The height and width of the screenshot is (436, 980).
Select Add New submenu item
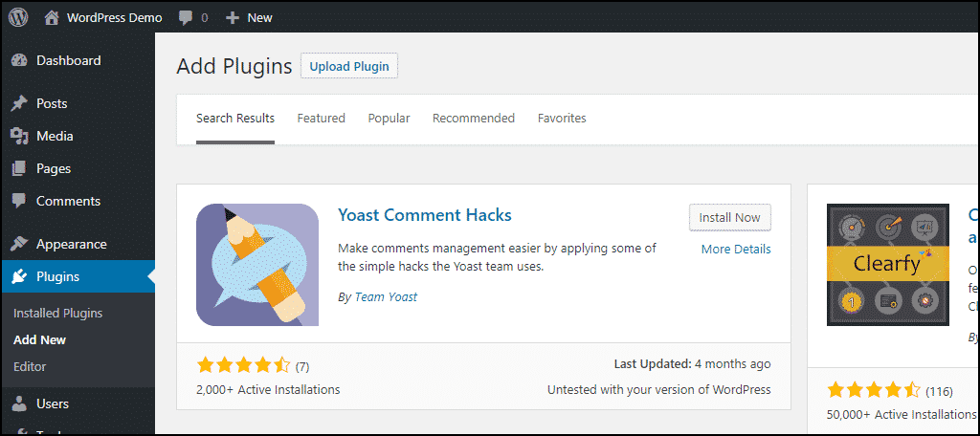39,340
